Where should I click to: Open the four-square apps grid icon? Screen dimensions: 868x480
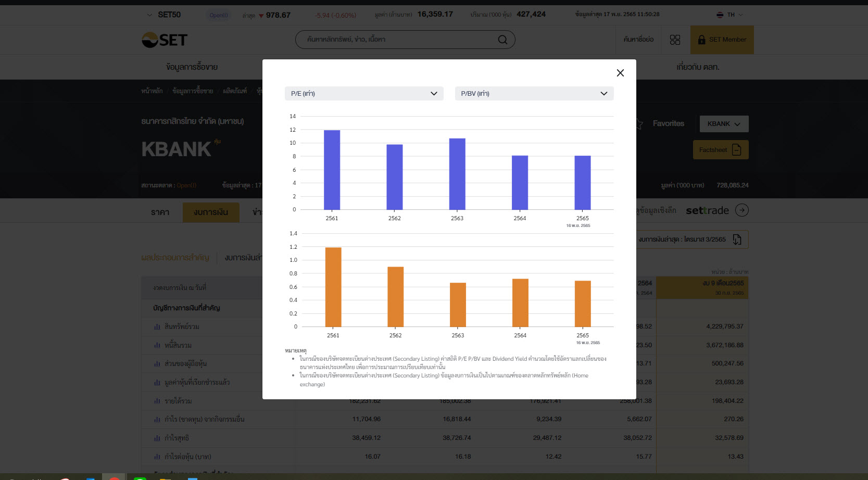(x=675, y=40)
